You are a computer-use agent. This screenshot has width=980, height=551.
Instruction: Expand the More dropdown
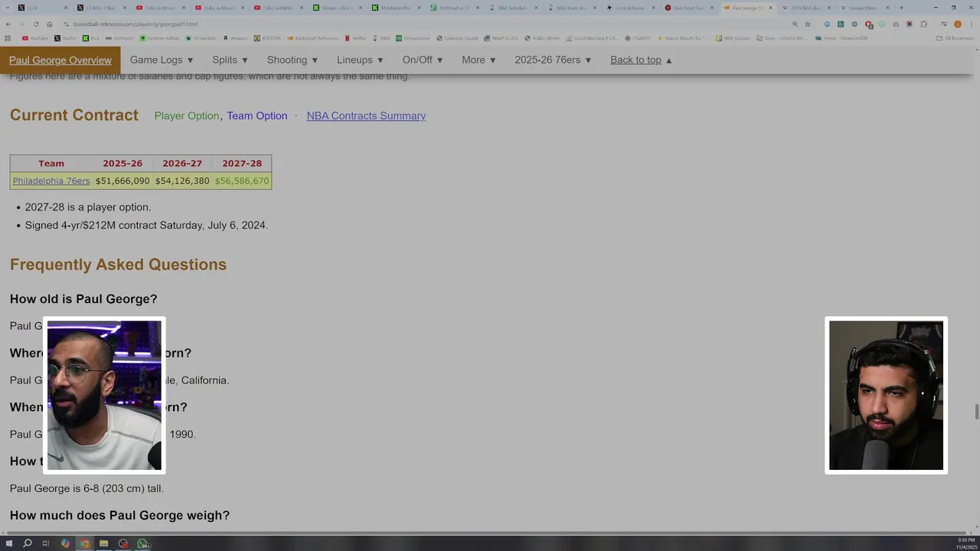pyautogui.click(x=479, y=60)
